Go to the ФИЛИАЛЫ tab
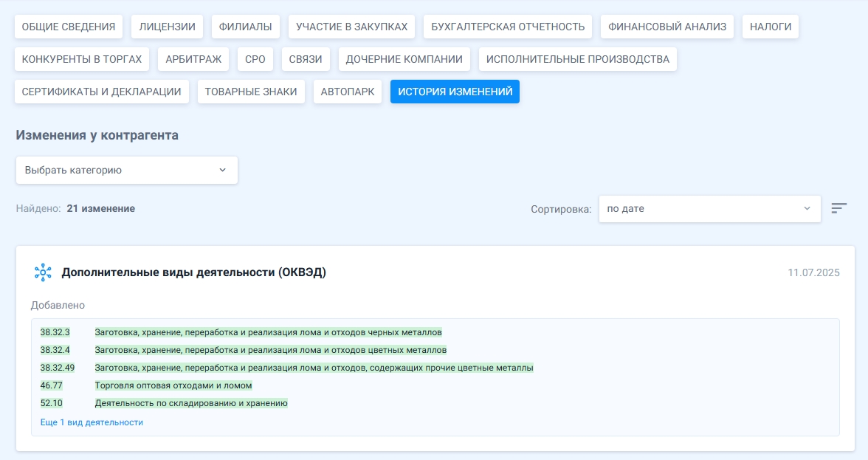868x460 pixels. tap(245, 27)
